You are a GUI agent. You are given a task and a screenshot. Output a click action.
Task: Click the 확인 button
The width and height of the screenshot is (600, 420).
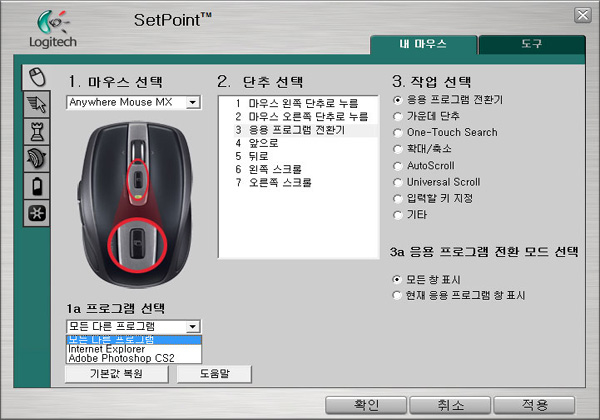point(366,405)
